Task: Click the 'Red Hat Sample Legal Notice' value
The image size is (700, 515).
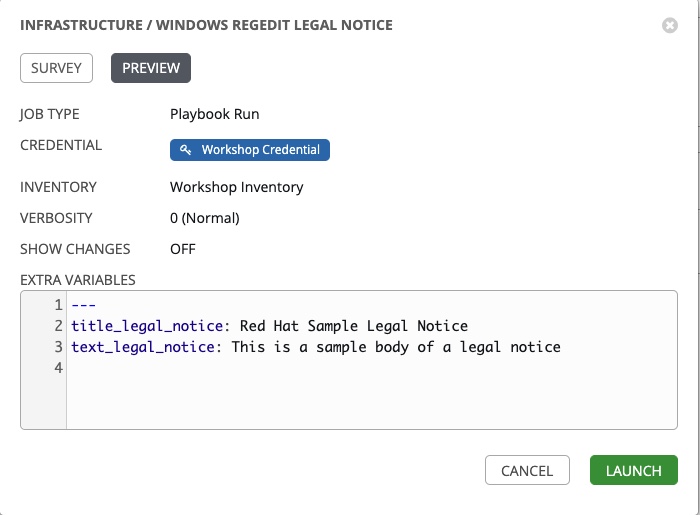Action: (x=354, y=326)
